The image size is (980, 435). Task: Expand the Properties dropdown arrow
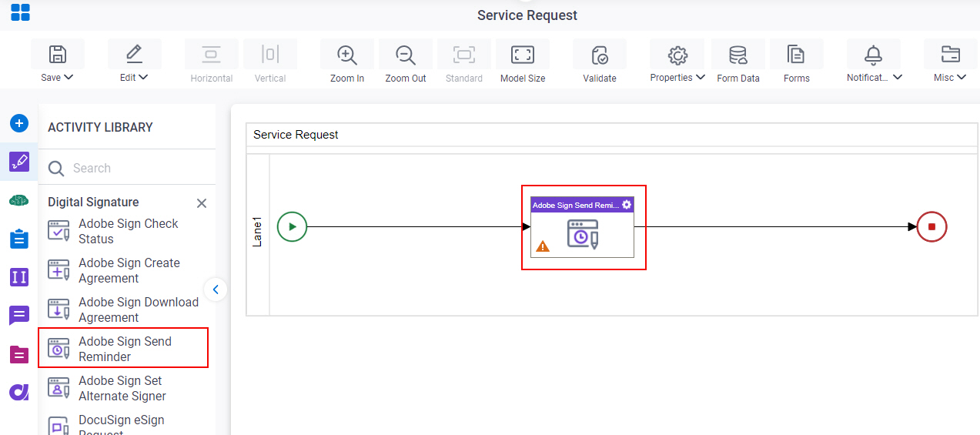[x=701, y=77]
